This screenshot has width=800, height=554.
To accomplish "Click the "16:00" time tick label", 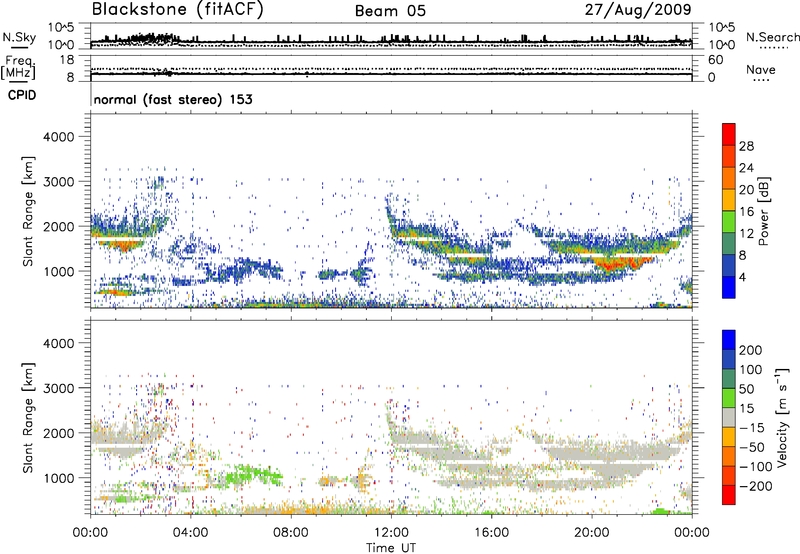I will 491,533.
